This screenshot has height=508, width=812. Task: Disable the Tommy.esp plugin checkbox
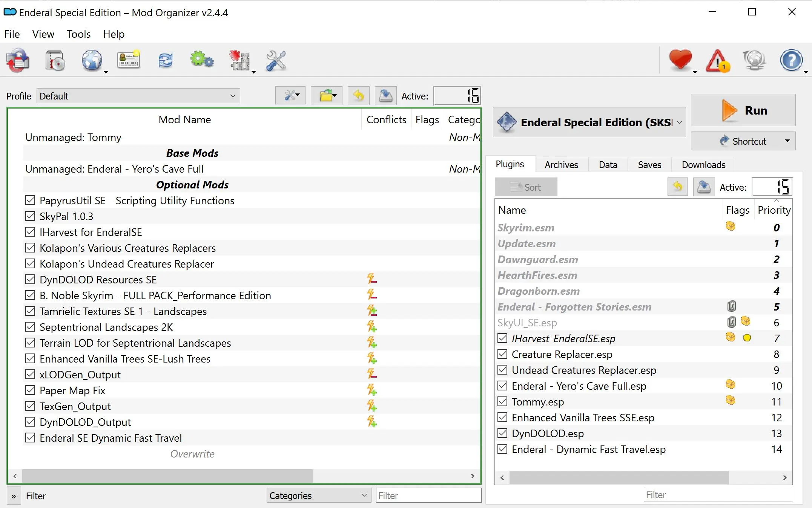[502, 402]
